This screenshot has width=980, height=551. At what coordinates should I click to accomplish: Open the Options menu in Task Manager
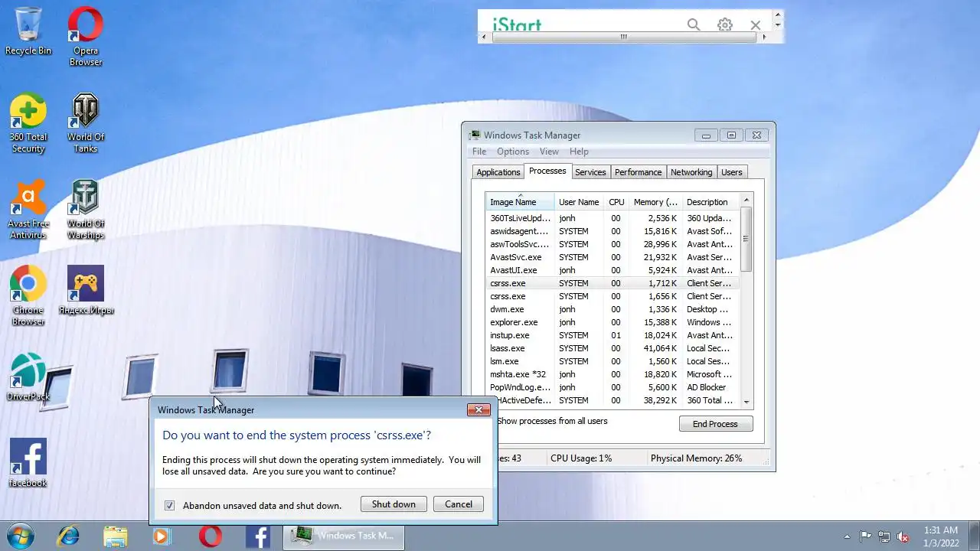513,152
